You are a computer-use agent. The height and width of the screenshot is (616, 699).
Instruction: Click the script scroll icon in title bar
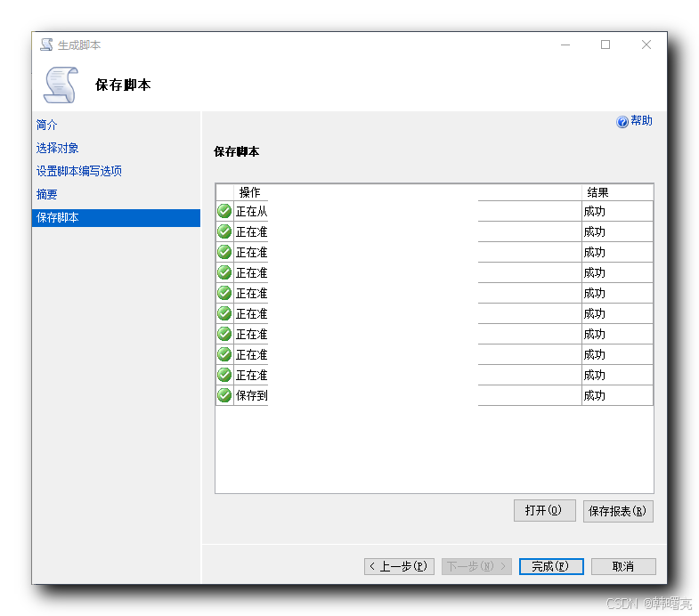point(46,45)
